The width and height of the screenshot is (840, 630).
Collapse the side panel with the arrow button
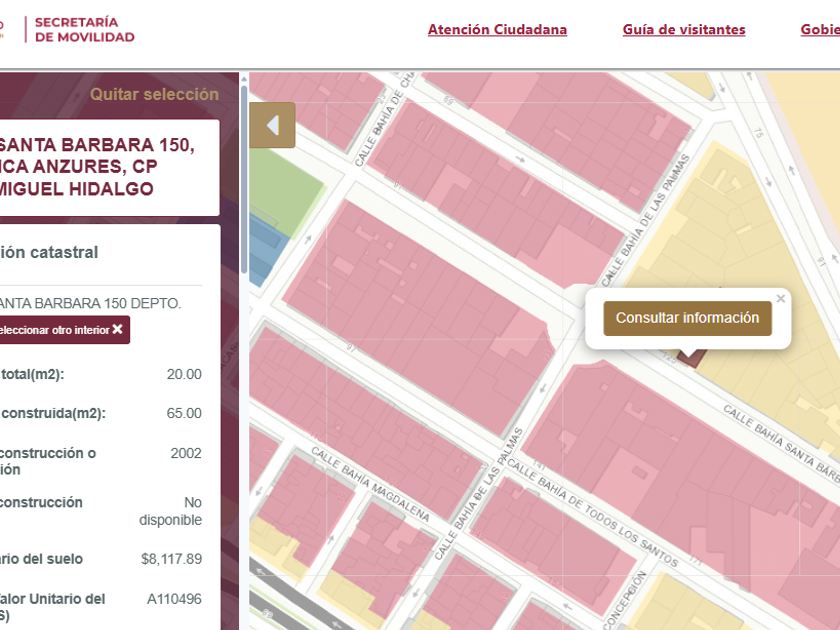coord(272,125)
